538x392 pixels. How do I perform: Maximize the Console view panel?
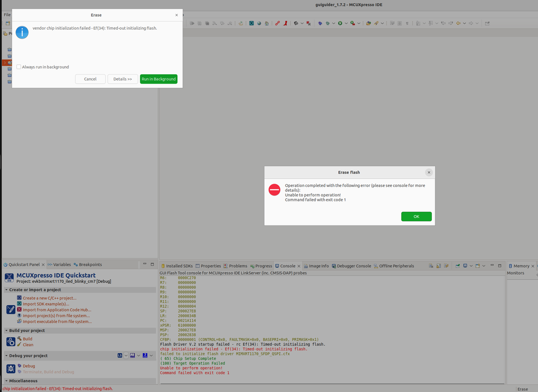tap(500, 265)
